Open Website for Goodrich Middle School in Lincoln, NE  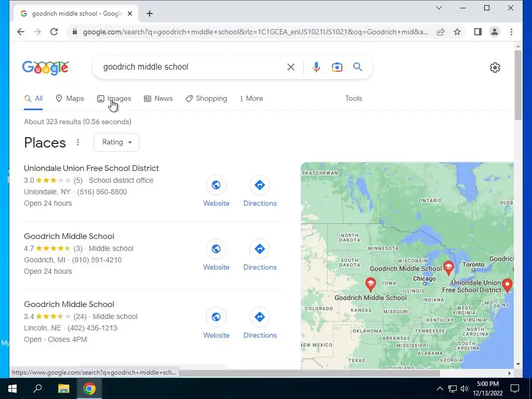[x=216, y=323]
